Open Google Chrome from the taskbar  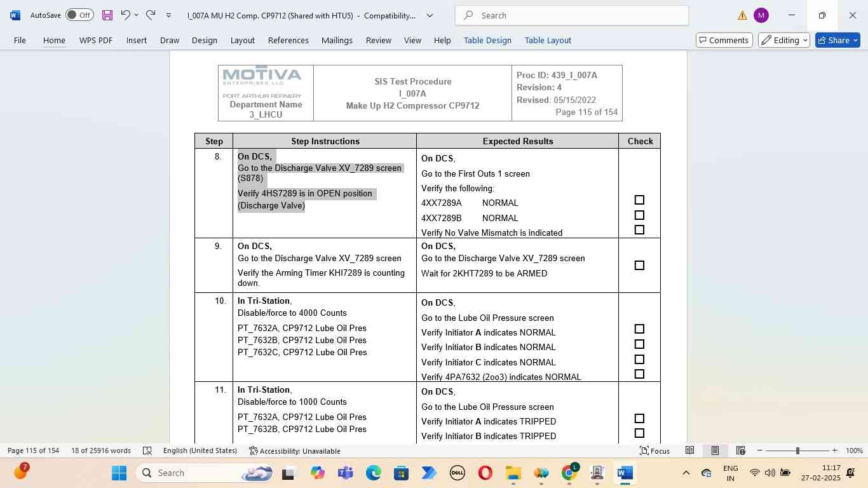tap(570, 473)
